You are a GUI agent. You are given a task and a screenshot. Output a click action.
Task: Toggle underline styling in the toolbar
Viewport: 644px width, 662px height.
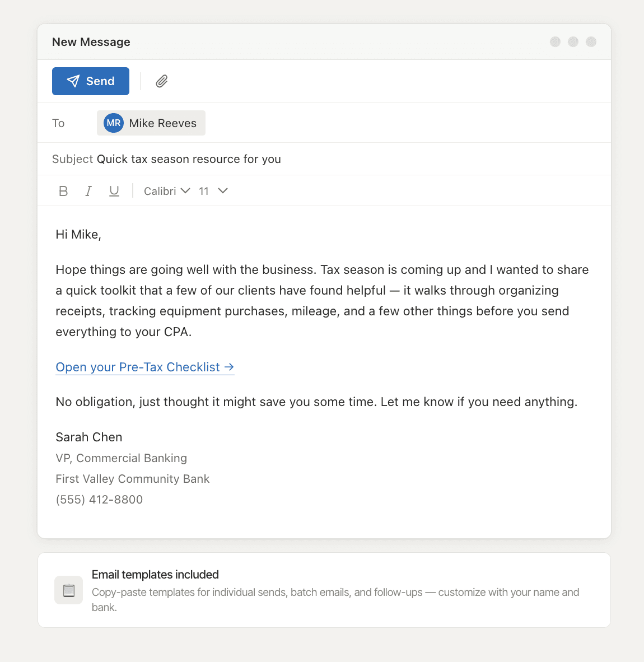[114, 190]
